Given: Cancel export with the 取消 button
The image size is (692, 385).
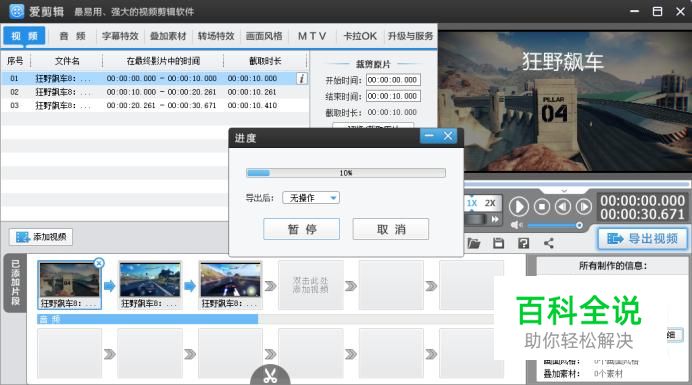Looking at the screenshot, I should (x=391, y=229).
